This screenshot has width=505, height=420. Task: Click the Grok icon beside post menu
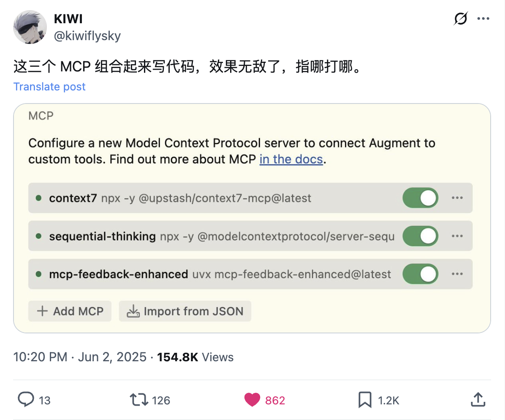tap(460, 19)
